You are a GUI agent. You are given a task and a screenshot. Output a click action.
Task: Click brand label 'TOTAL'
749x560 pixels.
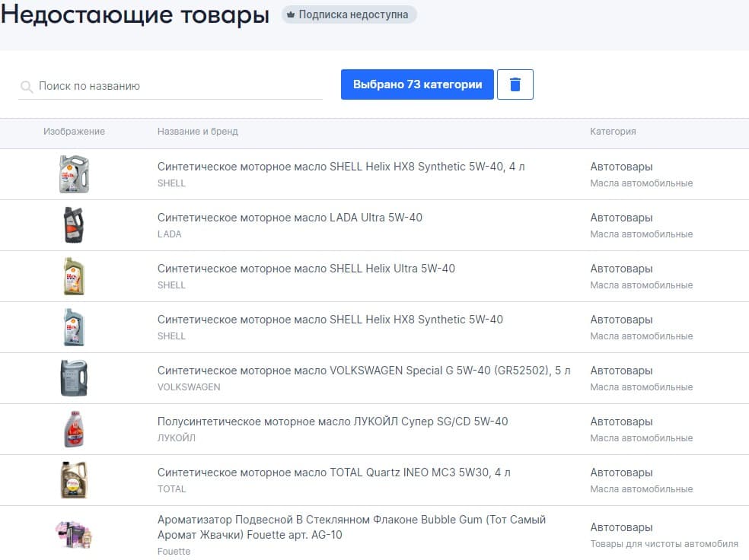(172, 489)
